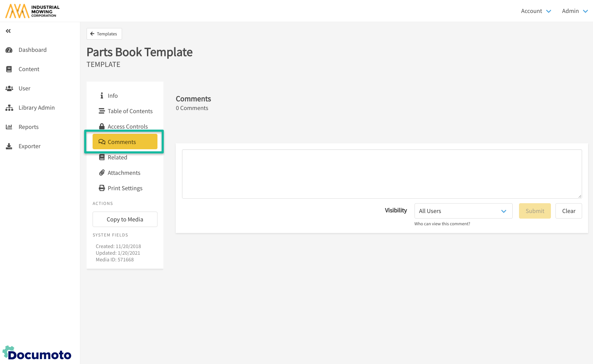Click the Clear button
Screen dimensions: 593x364
pyautogui.click(x=568, y=211)
